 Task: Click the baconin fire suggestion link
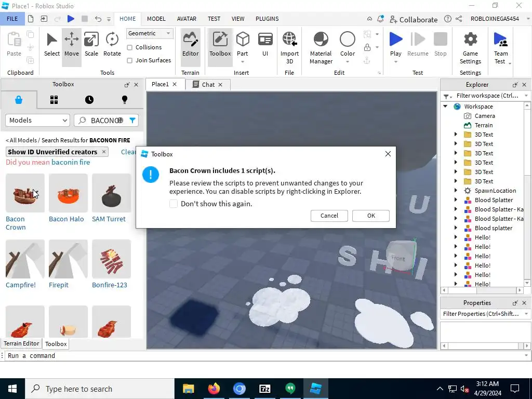(71, 162)
